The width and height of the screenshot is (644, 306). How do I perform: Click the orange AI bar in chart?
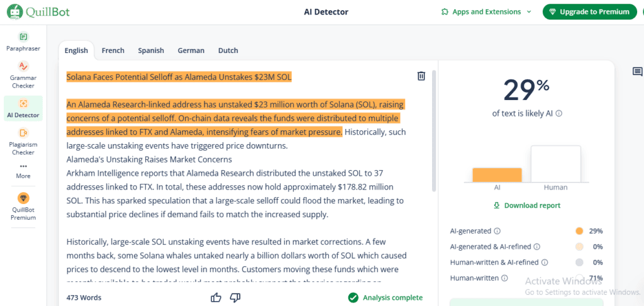tap(497, 175)
